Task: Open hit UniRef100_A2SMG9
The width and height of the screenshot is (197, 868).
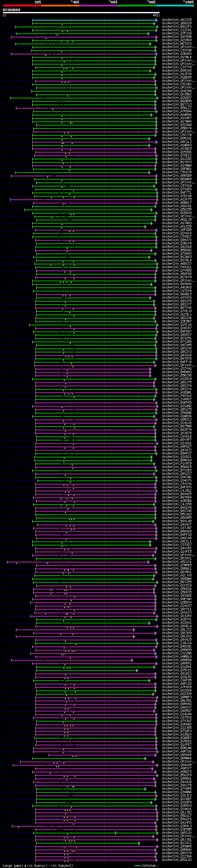Action: coord(177,40)
